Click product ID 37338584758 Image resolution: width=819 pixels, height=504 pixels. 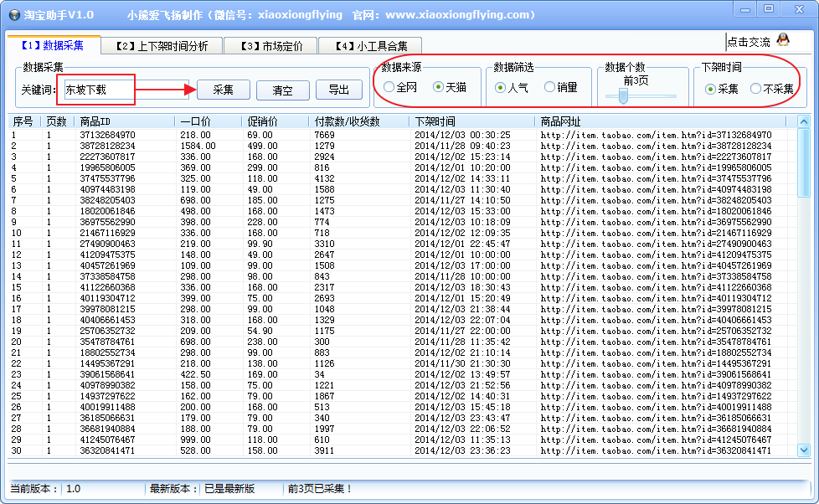[x=107, y=277]
